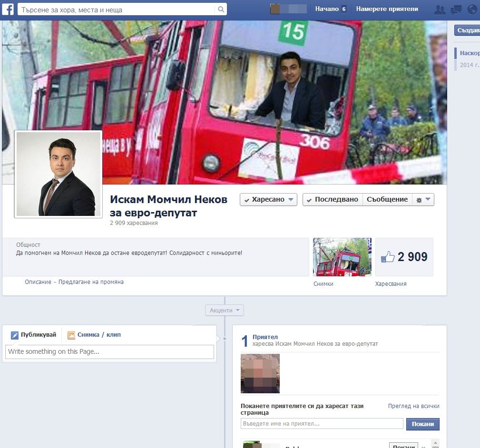Click the Facebook logo icon
Viewport: 480px width, 448px height.
(8, 9)
